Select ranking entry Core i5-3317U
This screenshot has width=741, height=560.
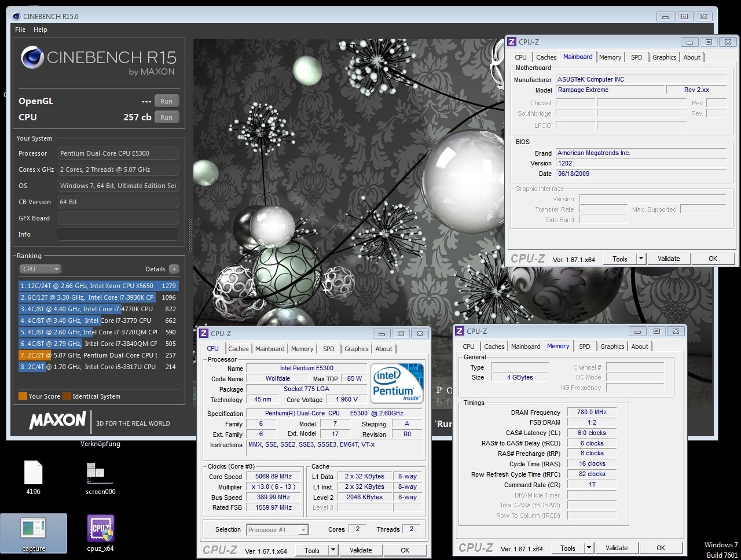(x=98, y=367)
